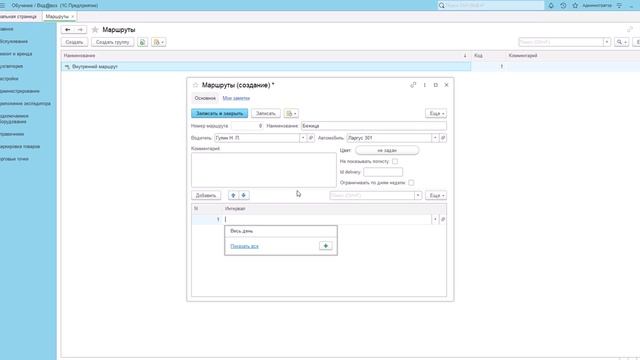640x360 pixels.
Task: Open Ещё menu above intervals table
Action: pos(436,196)
